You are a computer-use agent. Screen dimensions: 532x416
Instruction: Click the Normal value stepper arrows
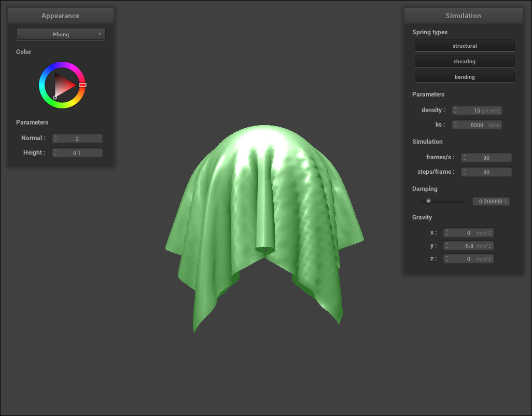(55, 138)
